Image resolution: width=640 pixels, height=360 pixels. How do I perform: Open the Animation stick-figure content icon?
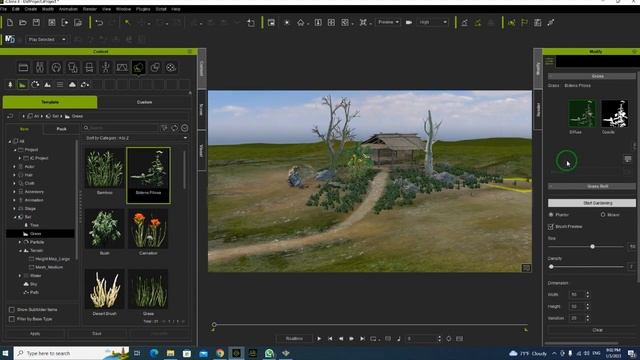click(106, 67)
